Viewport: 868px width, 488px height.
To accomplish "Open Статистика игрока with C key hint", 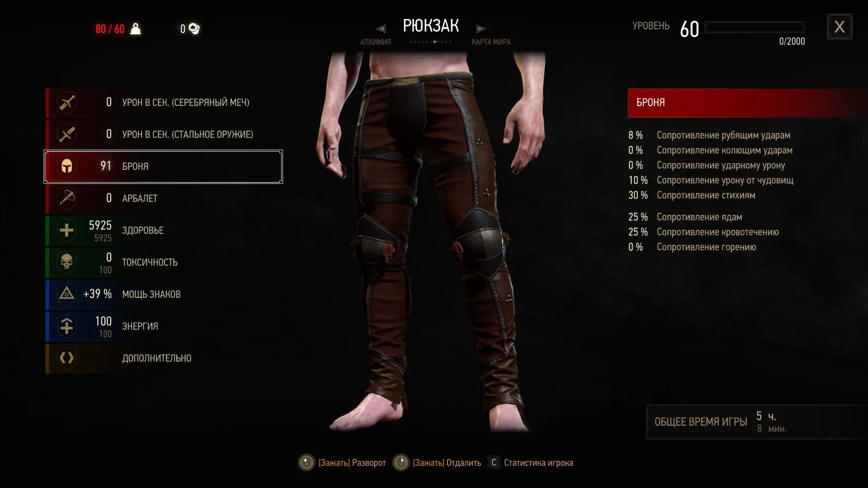I will coord(530,463).
